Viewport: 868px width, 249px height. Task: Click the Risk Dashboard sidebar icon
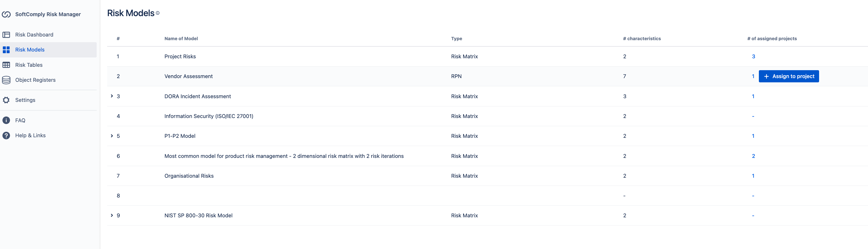pyautogui.click(x=6, y=35)
